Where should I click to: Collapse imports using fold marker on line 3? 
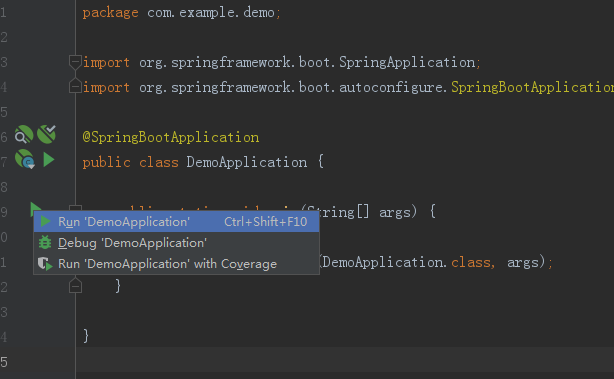(75, 62)
